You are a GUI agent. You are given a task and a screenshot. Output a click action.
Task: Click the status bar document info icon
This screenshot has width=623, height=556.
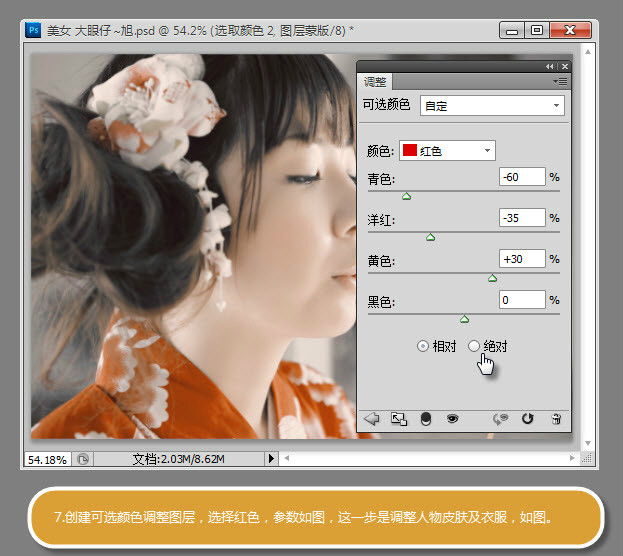[x=83, y=459]
